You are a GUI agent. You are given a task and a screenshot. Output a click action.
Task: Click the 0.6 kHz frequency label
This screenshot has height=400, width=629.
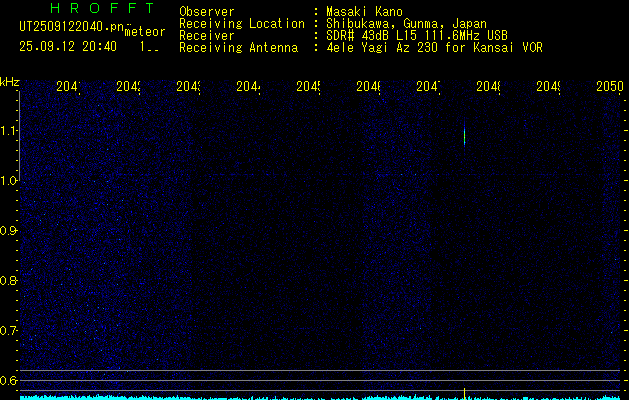[8, 380]
